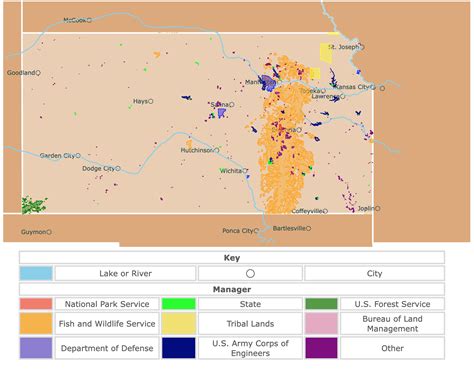Click the 'Department of Defense' label
474x371 pixels.
(x=107, y=348)
